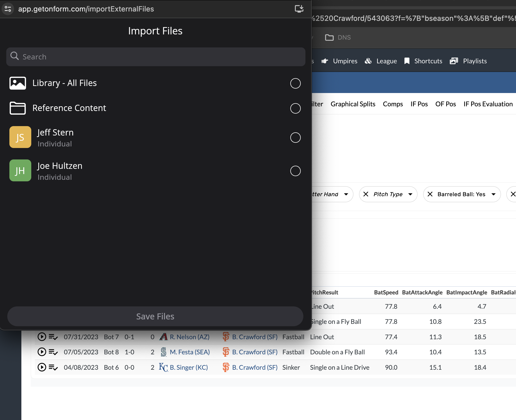516x420 pixels.
Task: Click the Save Files button
Action: tap(155, 316)
